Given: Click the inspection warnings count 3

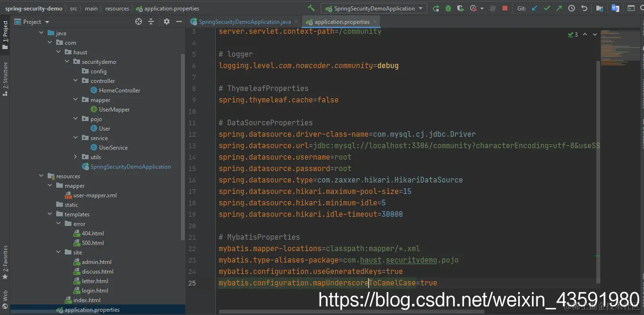Looking at the screenshot, I should [573, 34].
